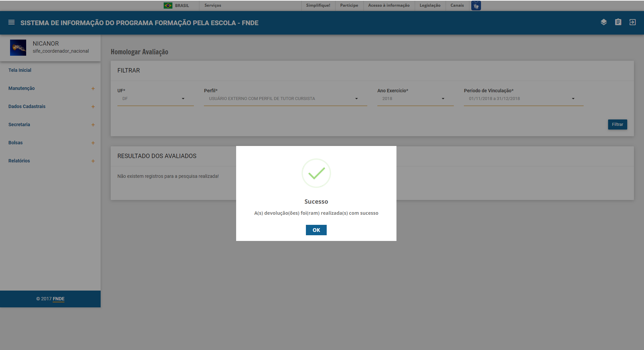The width and height of the screenshot is (644, 350).
Task: Follow the FNDE footer link
Action: [58, 299]
